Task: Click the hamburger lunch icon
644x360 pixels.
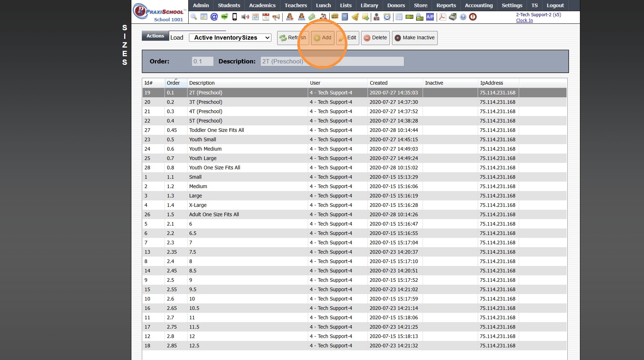Action: coord(335,17)
